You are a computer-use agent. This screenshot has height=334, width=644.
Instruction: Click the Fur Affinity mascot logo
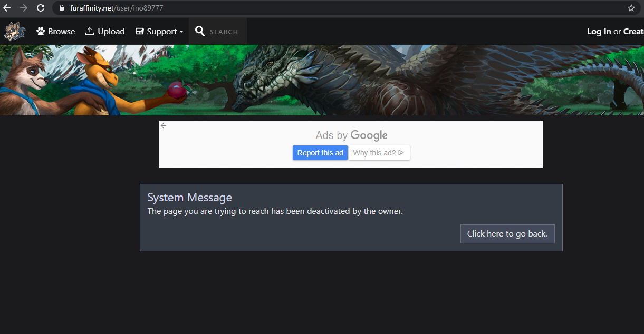pos(14,31)
